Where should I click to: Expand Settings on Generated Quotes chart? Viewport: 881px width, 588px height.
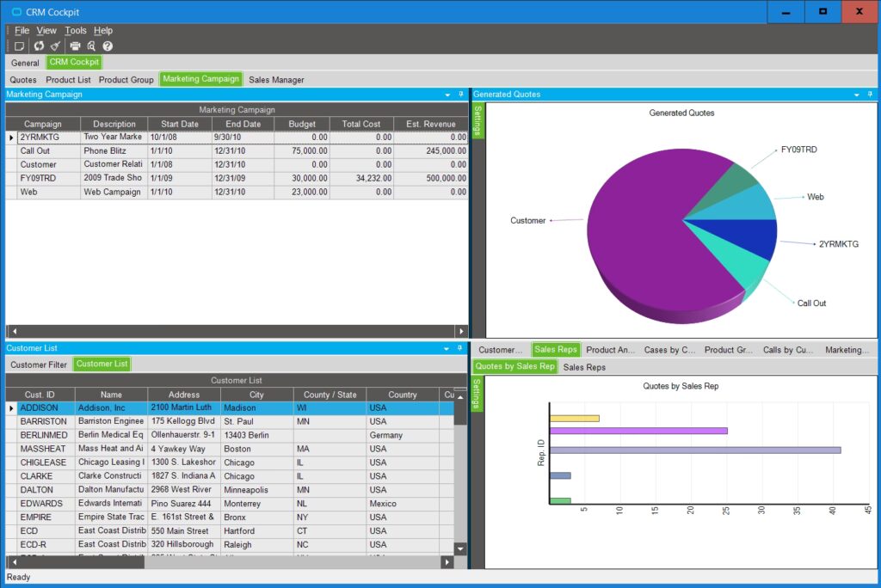coord(479,120)
